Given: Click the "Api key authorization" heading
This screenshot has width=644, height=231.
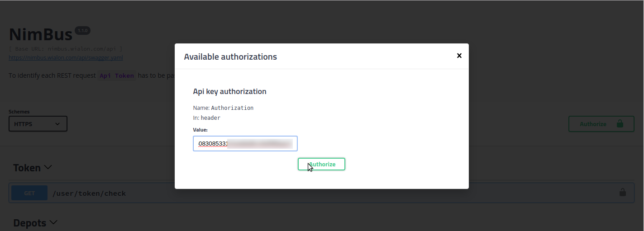Looking at the screenshot, I should pos(229,91).
